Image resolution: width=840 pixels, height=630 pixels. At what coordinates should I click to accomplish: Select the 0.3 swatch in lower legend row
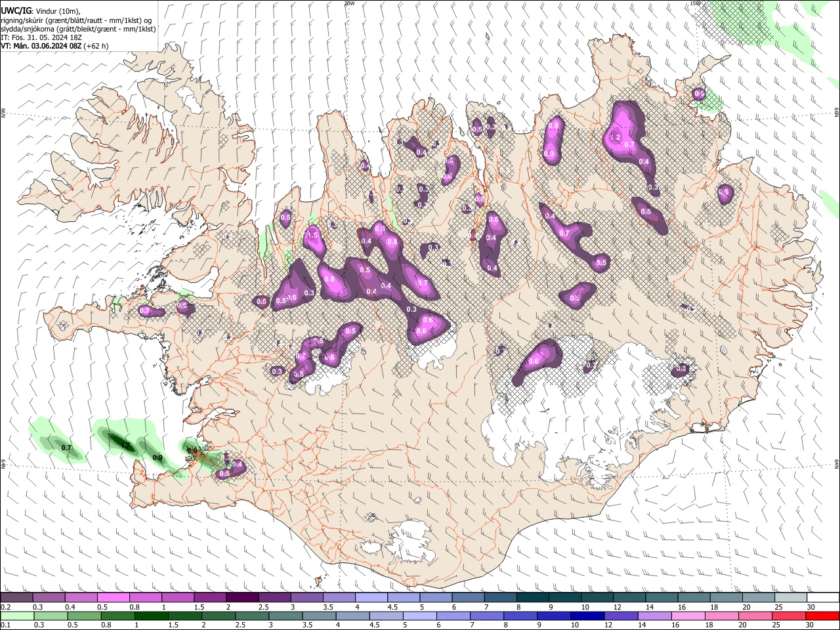(x=51, y=616)
